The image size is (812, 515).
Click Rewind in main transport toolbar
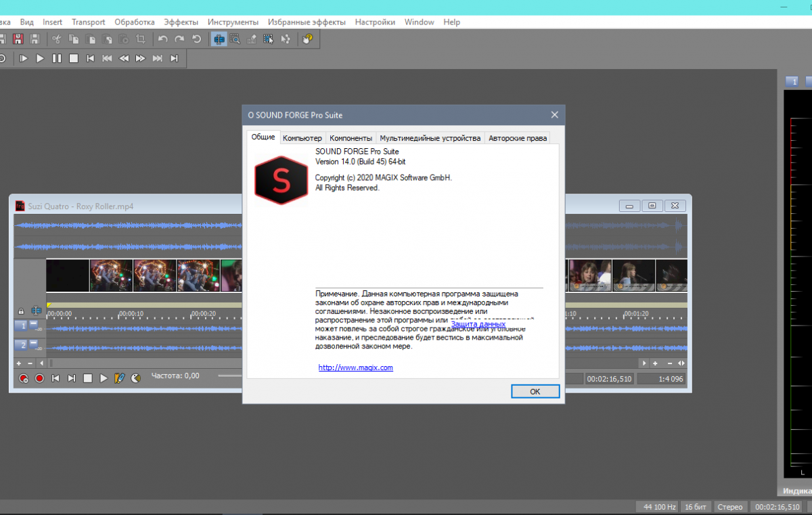124,59
